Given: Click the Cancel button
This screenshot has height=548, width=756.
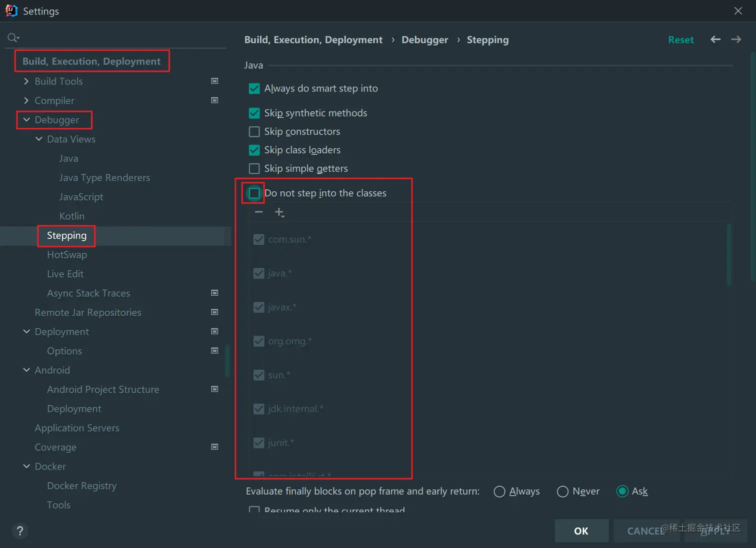Looking at the screenshot, I should click(x=646, y=531).
